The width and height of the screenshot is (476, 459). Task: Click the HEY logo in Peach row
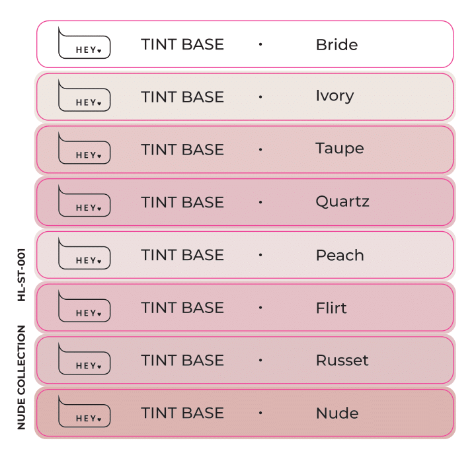85,254
